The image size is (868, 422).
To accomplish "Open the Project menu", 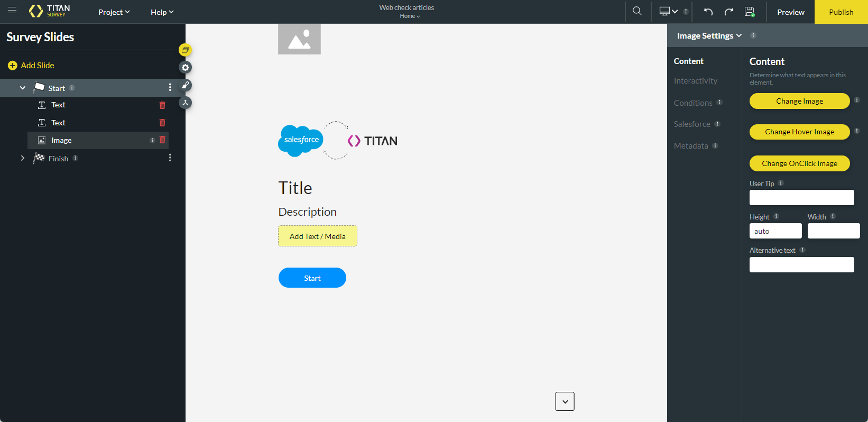I will pyautogui.click(x=114, y=12).
